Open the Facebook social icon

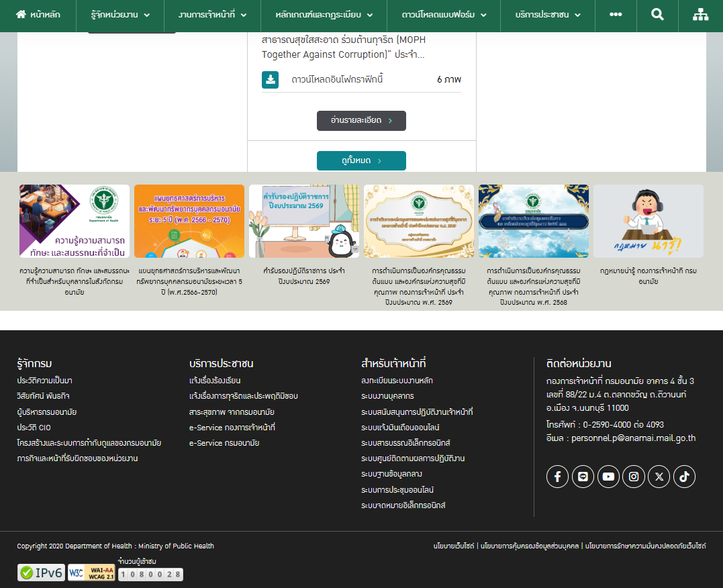pyautogui.click(x=557, y=477)
